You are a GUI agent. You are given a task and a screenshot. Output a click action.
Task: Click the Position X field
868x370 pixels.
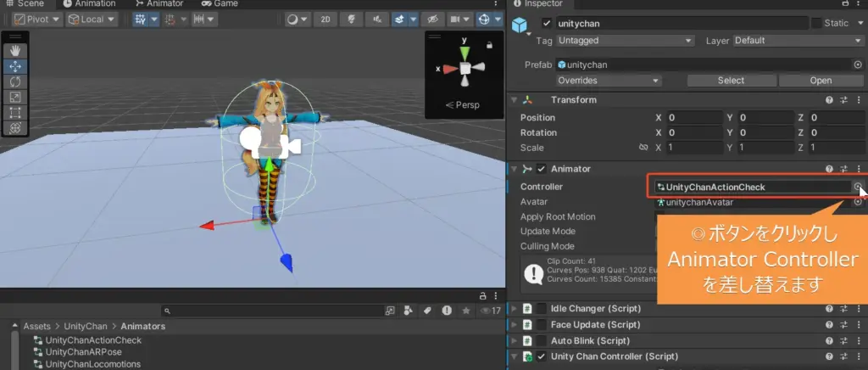(x=693, y=117)
